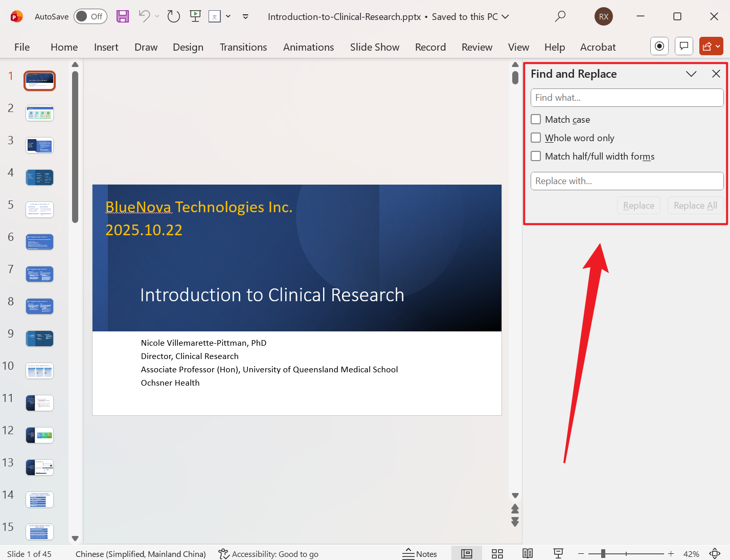Click the Fit slide to window icon
Screen dimensions: 730x560
715,553
